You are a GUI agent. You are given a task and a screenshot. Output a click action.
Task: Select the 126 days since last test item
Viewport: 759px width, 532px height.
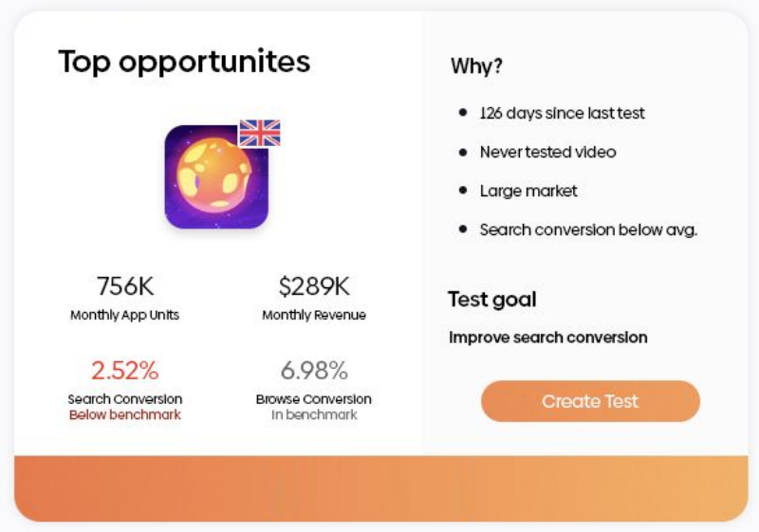(562, 113)
